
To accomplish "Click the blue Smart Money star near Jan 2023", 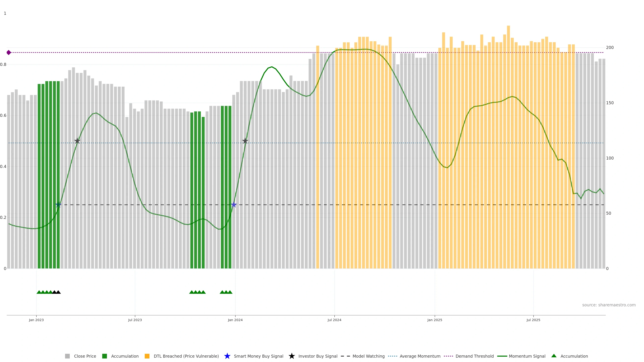I will click(58, 205).
